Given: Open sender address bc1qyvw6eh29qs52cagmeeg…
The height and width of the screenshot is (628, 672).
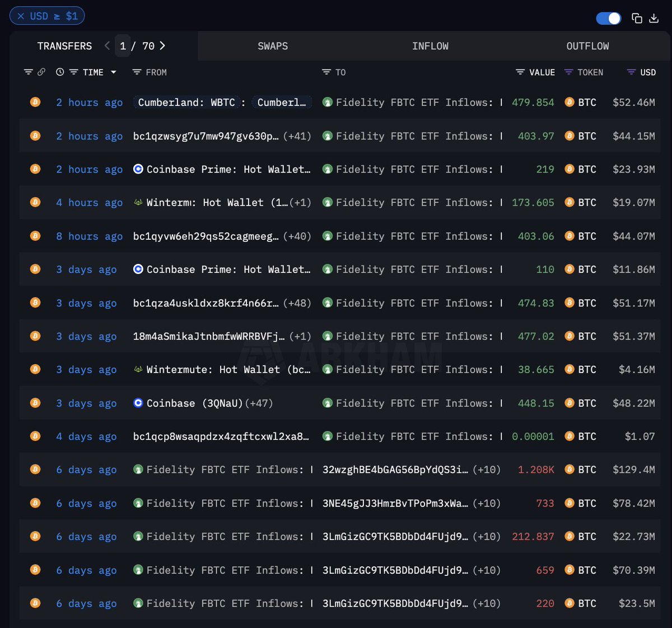Looking at the screenshot, I should pos(206,236).
